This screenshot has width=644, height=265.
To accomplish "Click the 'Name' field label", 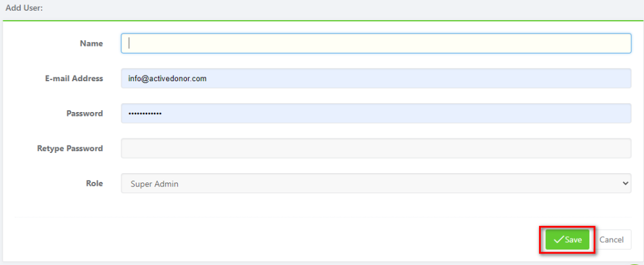I will [x=91, y=43].
